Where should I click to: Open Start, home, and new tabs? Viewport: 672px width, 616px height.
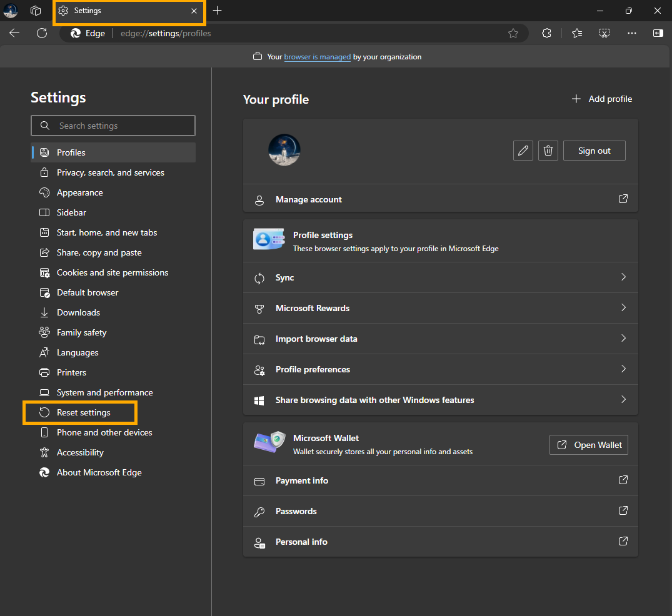click(x=114, y=232)
